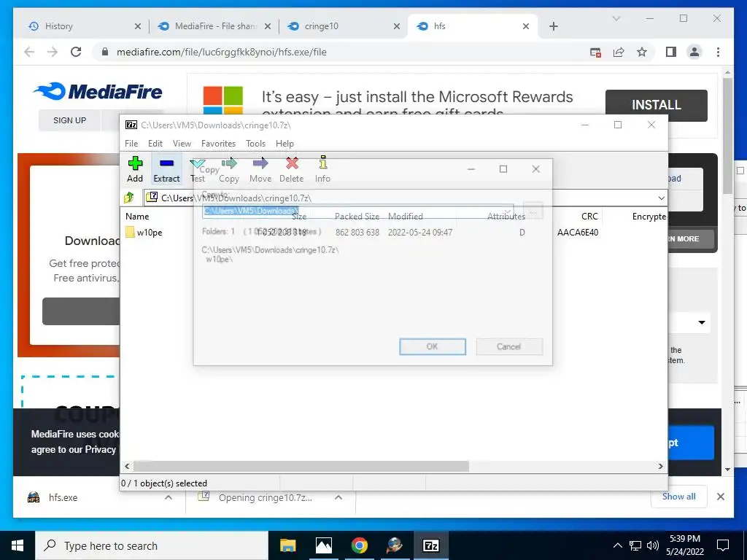Click the Info toolbar icon in 7-Zip
This screenshot has height=560, width=747.
click(322, 169)
